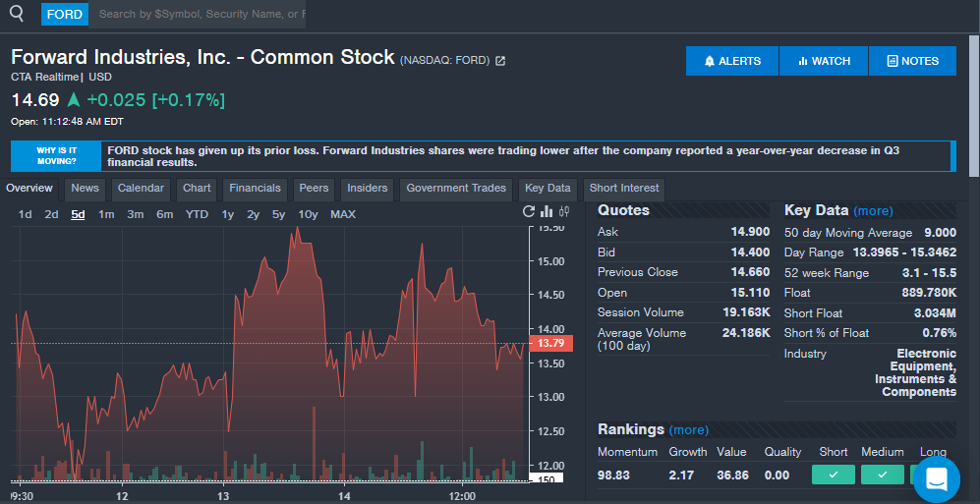Click the WHY IS IT MOVING? label
980x504 pixels.
click(x=56, y=156)
